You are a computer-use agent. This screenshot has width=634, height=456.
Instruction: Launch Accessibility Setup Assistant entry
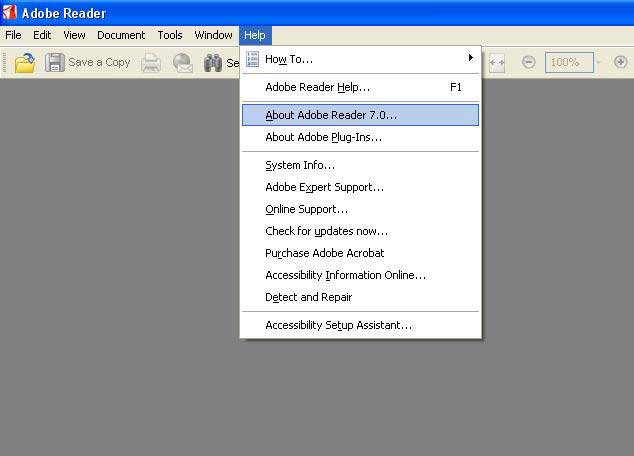[x=360, y=325]
